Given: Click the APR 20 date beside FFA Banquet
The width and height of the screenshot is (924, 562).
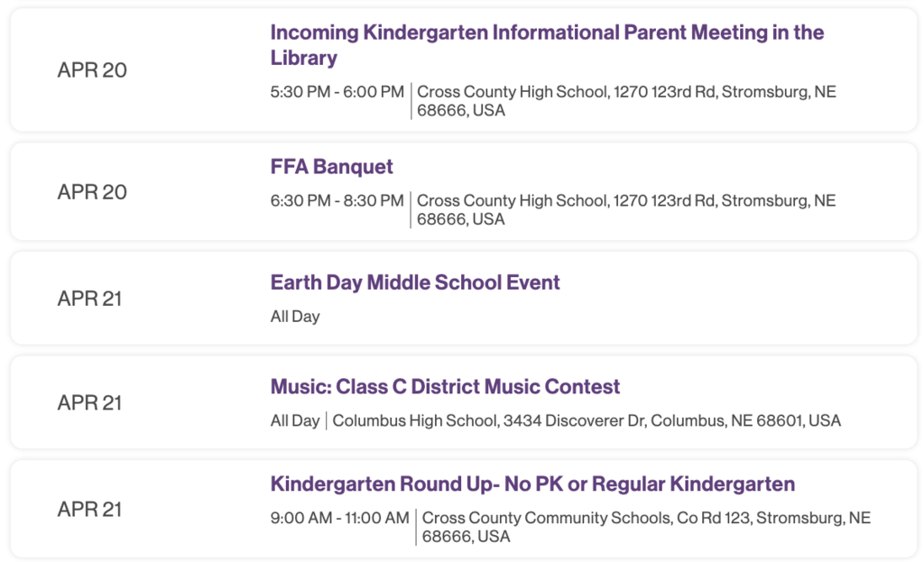Looking at the screenshot, I should click(92, 192).
